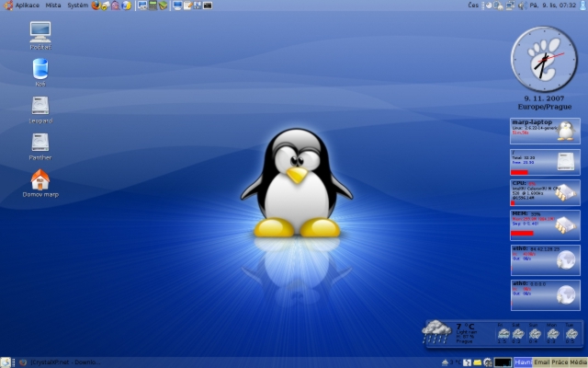The height and width of the screenshot is (368, 588).
Task: Open the Místa menu
Action: point(53,6)
